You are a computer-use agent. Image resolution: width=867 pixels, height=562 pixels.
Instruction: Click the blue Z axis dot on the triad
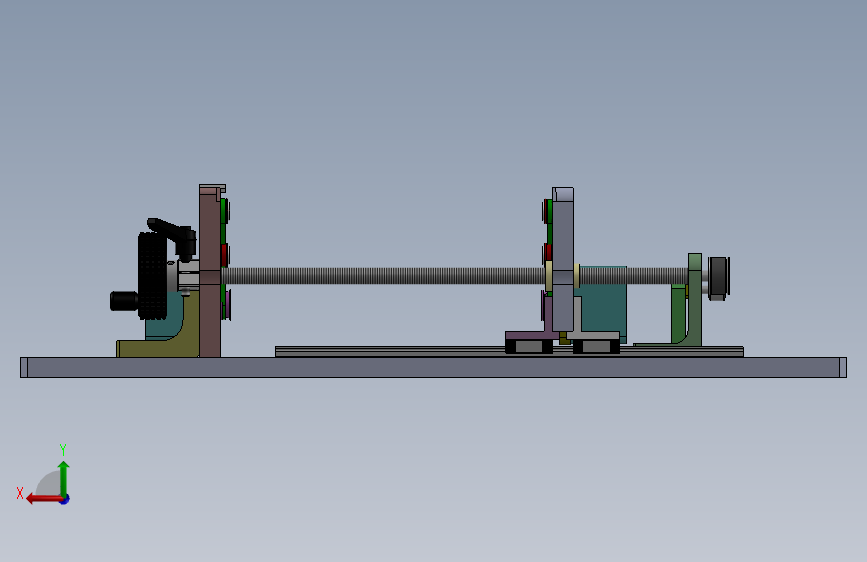pyautogui.click(x=65, y=500)
